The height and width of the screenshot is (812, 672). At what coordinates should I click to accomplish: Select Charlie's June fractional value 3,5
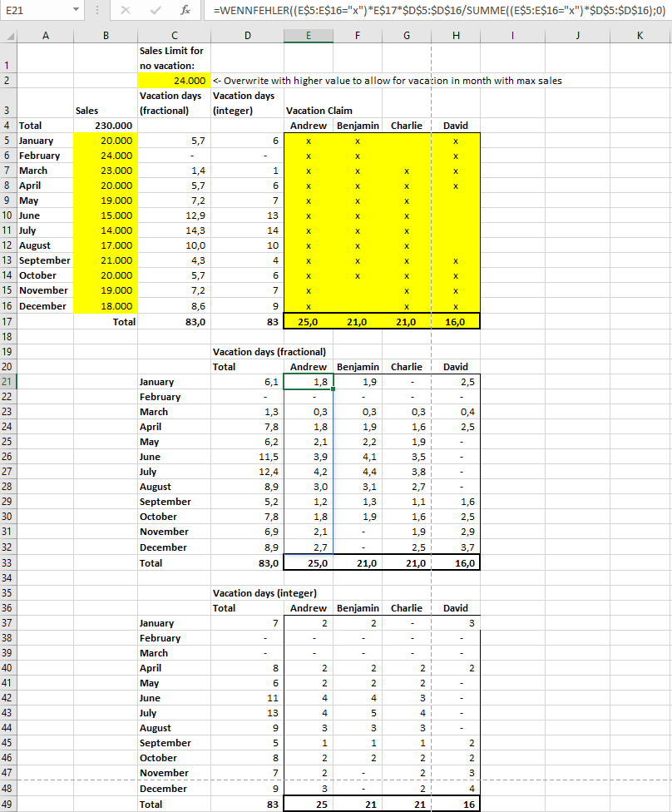click(x=407, y=457)
